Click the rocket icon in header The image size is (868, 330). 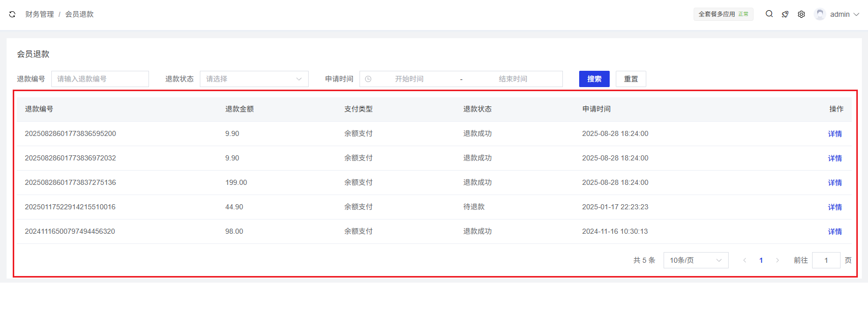[785, 14]
